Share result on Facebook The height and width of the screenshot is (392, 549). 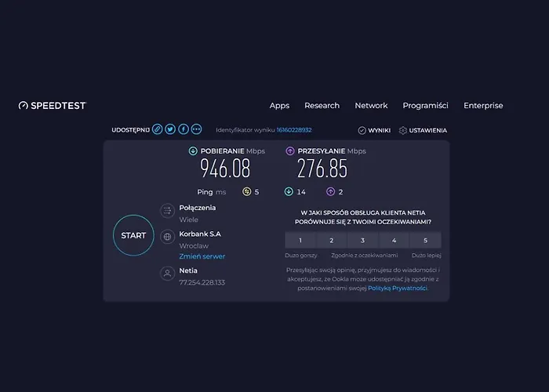tap(184, 129)
